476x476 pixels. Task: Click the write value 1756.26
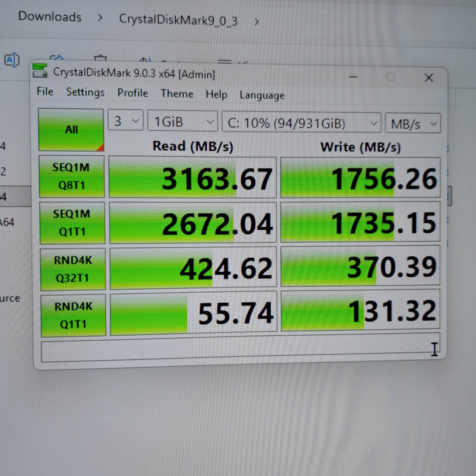coord(360,177)
